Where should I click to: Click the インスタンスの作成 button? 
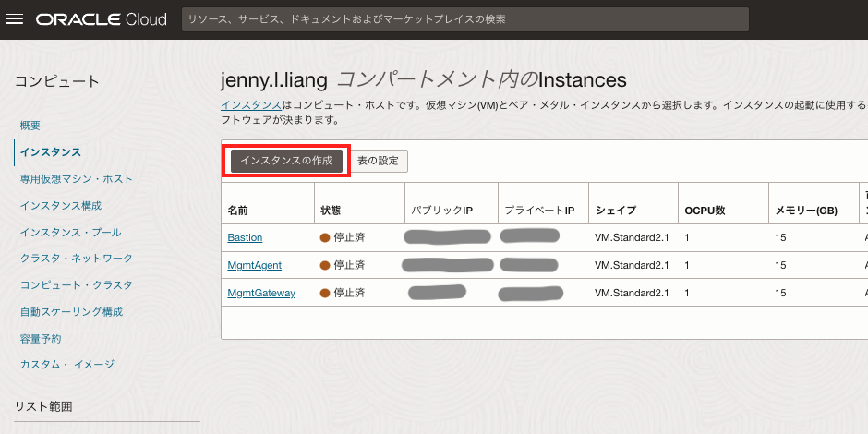(x=286, y=161)
